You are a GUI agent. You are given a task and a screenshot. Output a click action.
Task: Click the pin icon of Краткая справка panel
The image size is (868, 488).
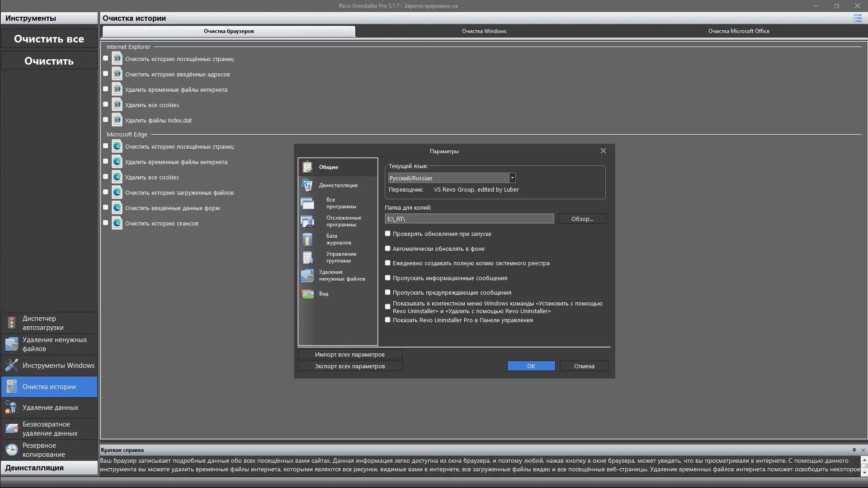854,450
